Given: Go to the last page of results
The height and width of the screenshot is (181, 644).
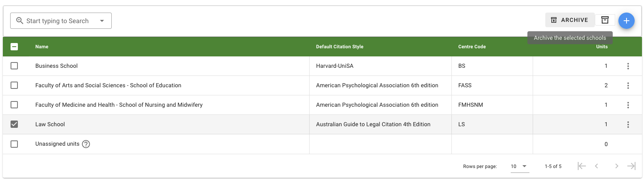Looking at the screenshot, I should pos(631,166).
